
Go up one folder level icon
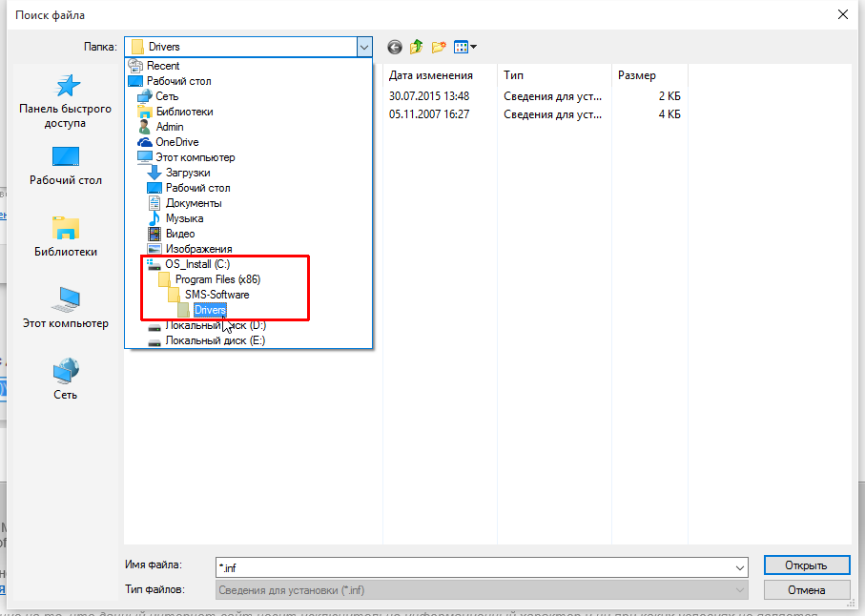click(417, 47)
